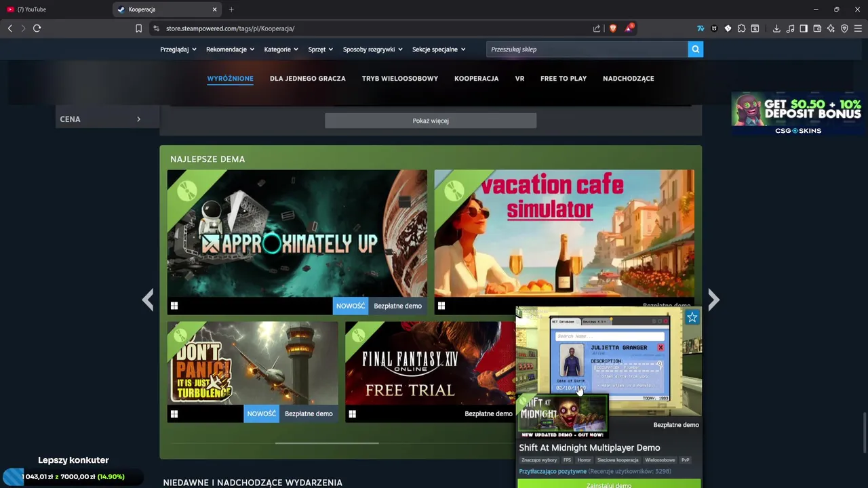This screenshot has width=868, height=488.
Task: Open browser Downloads icon
Action: [x=776, y=28]
